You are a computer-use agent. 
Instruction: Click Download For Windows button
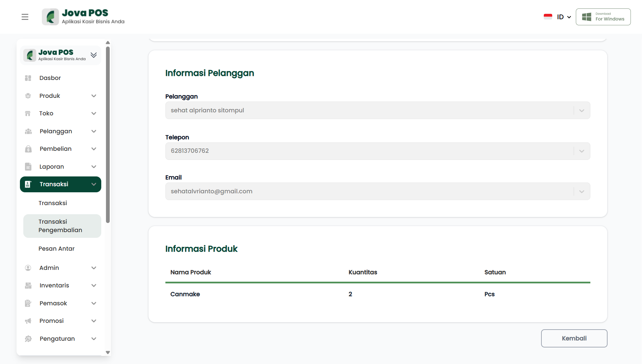(x=603, y=17)
